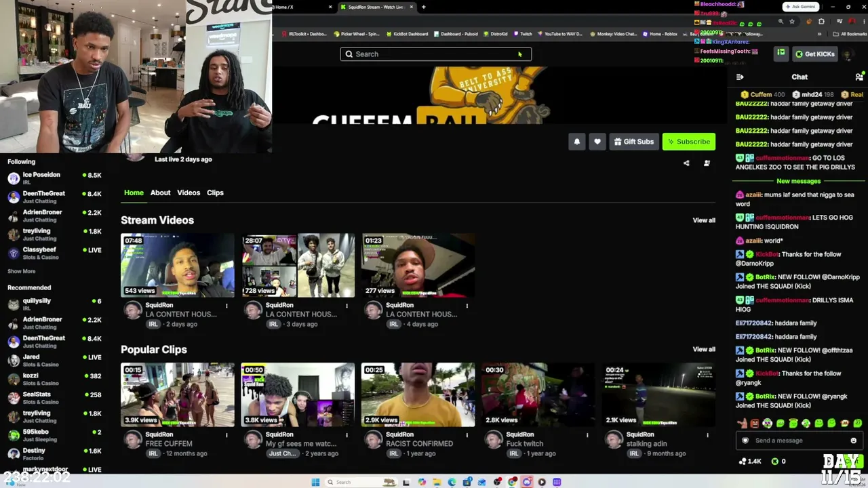This screenshot has height=488, width=868.
Task: Open the About channel tab
Action: pos(160,192)
